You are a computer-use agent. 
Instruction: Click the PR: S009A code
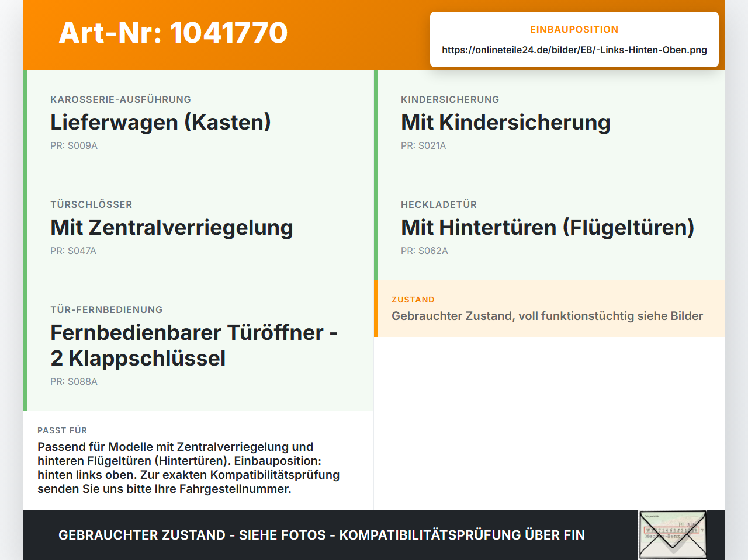[x=74, y=145]
